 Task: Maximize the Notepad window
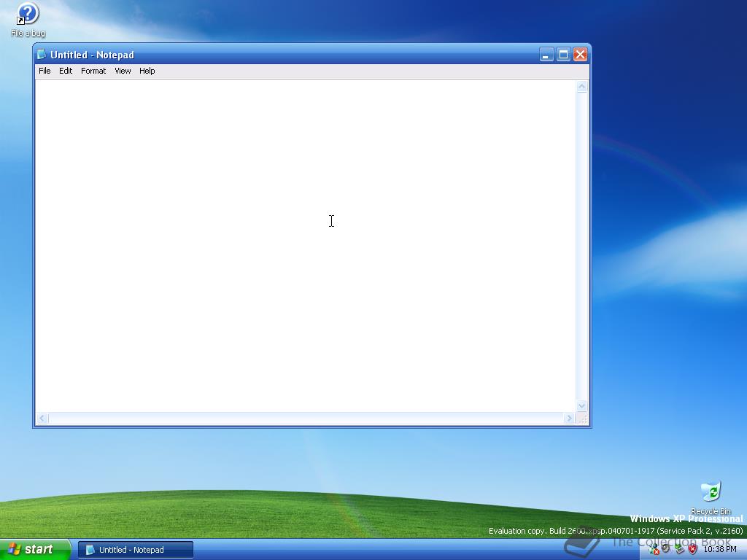(x=563, y=55)
